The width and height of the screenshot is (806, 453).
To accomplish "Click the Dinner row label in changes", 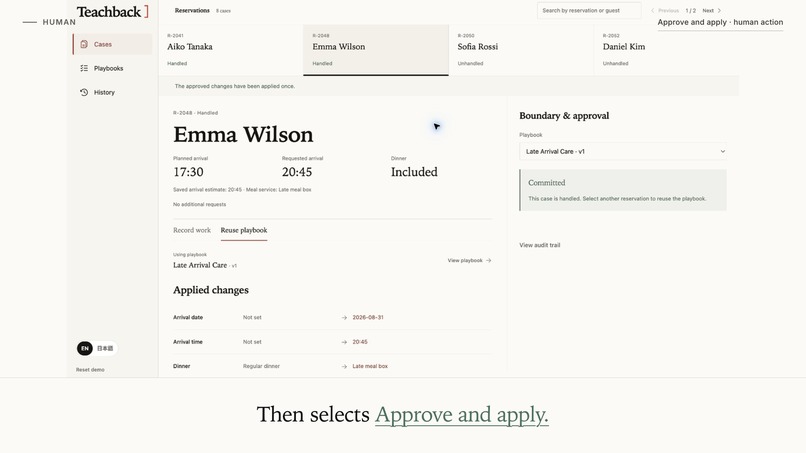I will pos(181,367).
